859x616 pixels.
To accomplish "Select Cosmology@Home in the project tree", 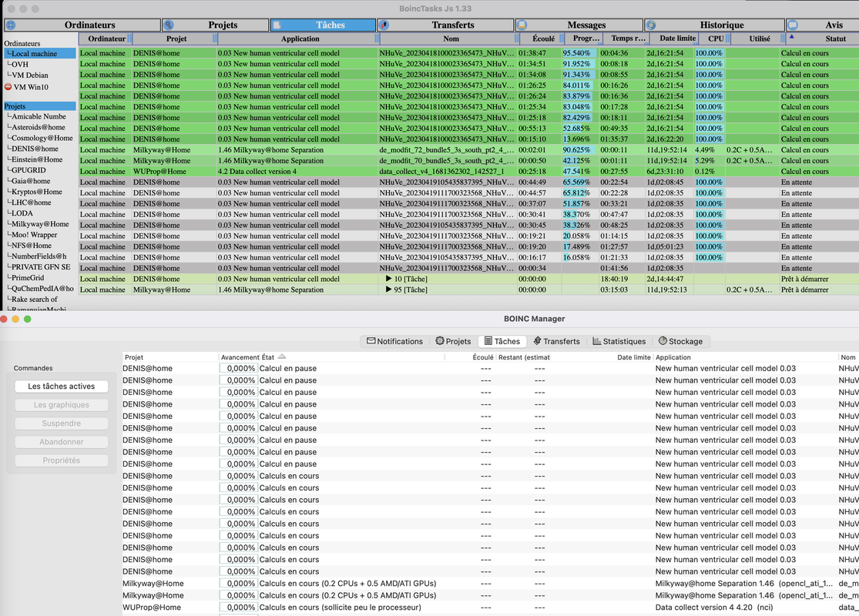I will (42, 138).
